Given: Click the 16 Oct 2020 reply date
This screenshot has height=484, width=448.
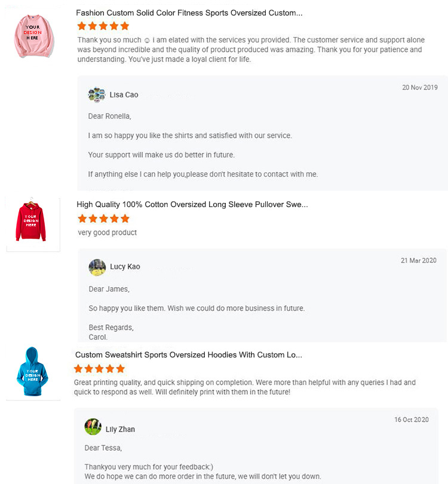Looking at the screenshot, I should click(x=412, y=420).
